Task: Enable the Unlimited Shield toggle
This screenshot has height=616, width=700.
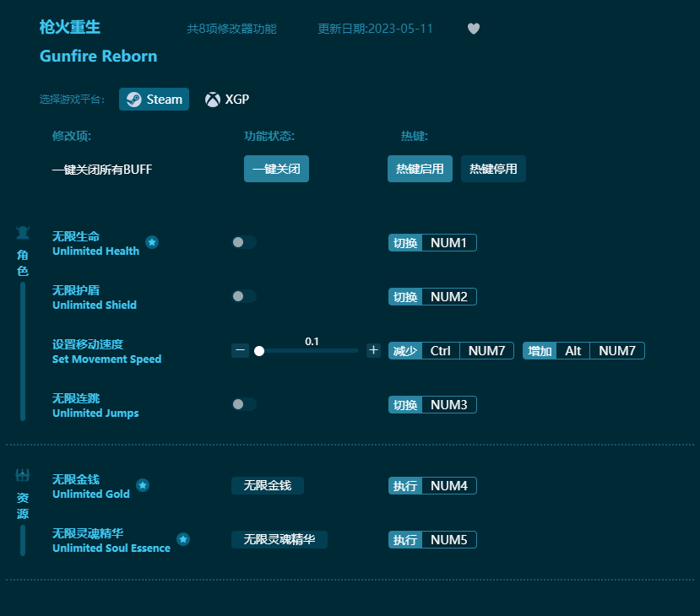Action: 244,296
